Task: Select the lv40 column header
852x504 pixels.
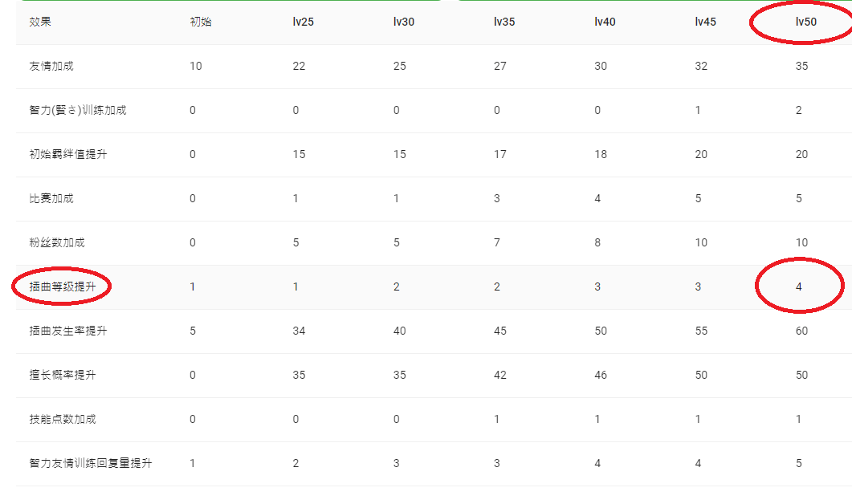Action: click(x=605, y=22)
